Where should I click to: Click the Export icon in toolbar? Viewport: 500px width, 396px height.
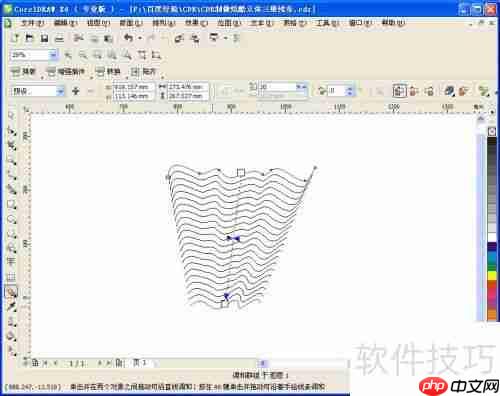coord(195,39)
